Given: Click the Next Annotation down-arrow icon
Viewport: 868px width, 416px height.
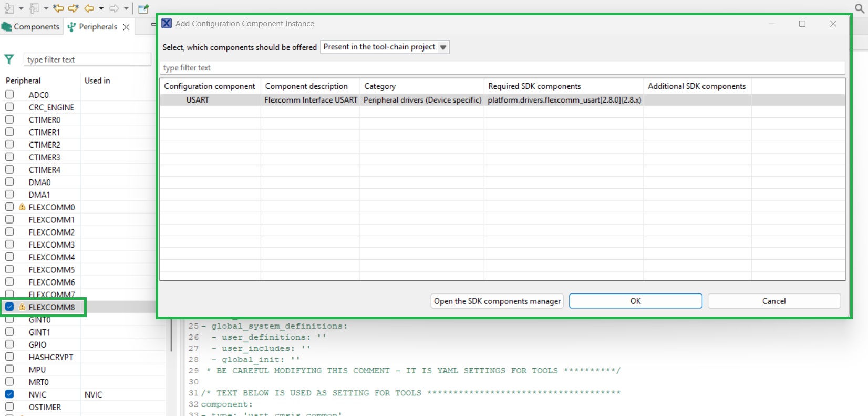Looking at the screenshot, I should pyautogui.click(x=8, y=8).
